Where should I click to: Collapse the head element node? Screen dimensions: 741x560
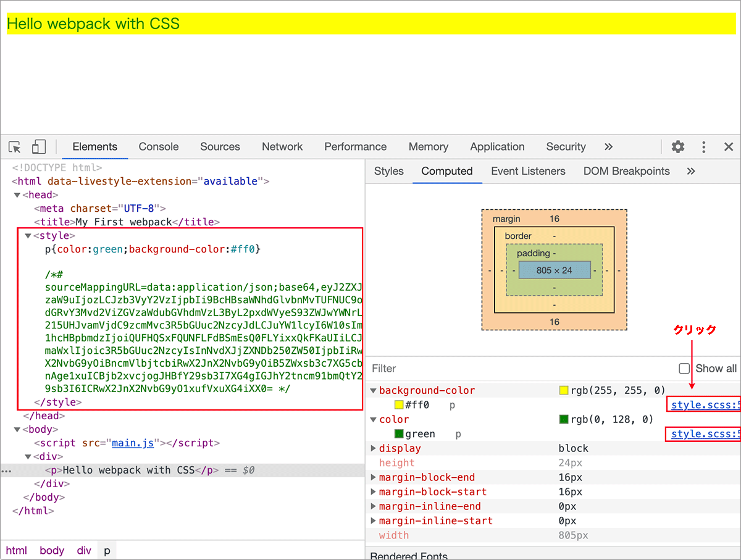(17, 195)
